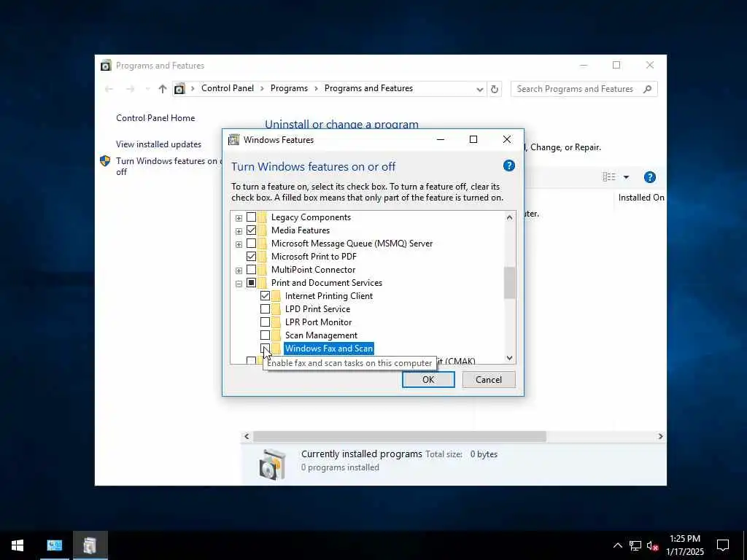The width and height of the screenshot is (747, 560).
Task: Click Programs in the breadcrumb
Action: [289, 88]
